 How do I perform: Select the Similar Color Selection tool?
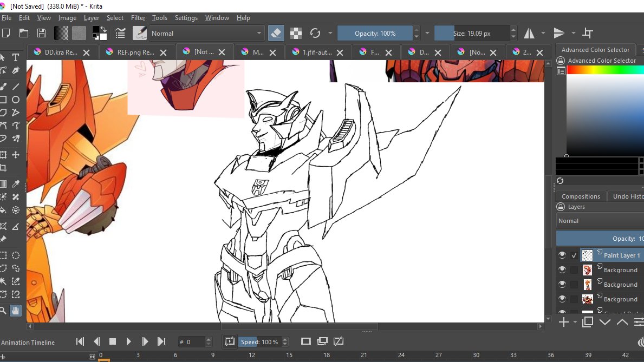[x=16, y=281]
